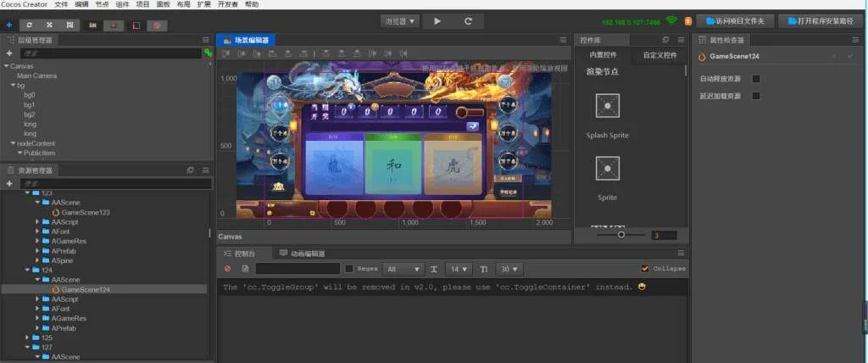Click the play preview button

437,21
